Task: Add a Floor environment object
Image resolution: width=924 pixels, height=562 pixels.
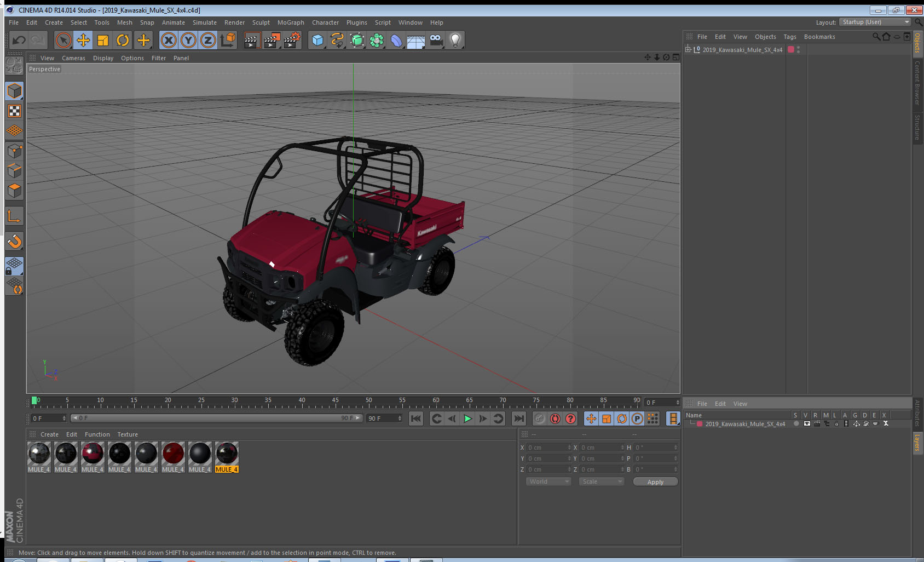Action: (x=416, y=40)
